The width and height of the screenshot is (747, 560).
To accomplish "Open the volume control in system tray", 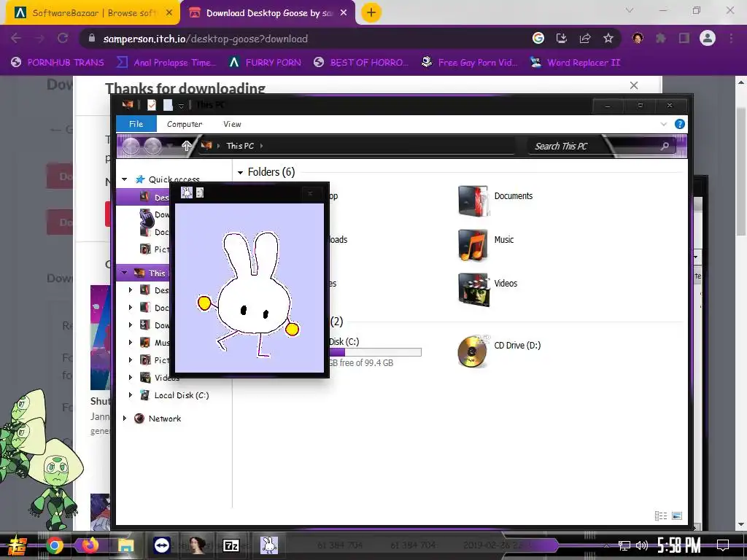I will click(x=642, y=545).
